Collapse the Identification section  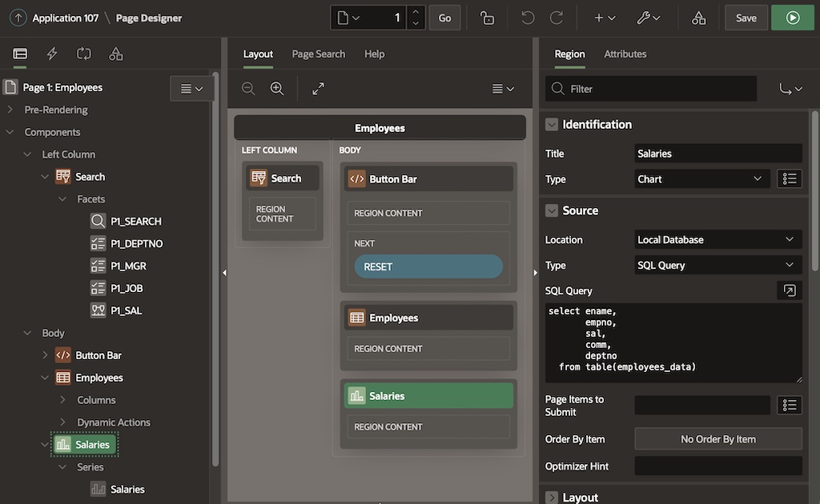(552, 124)
